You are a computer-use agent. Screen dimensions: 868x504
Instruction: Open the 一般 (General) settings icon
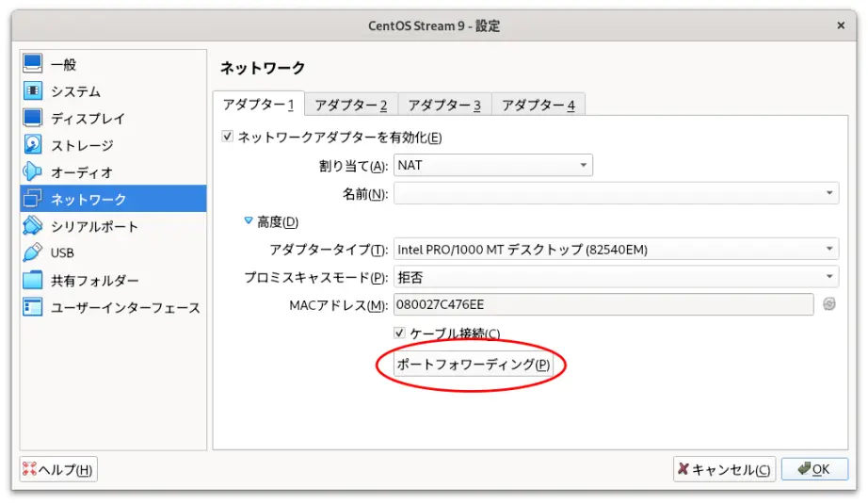[x=33, y=63]
